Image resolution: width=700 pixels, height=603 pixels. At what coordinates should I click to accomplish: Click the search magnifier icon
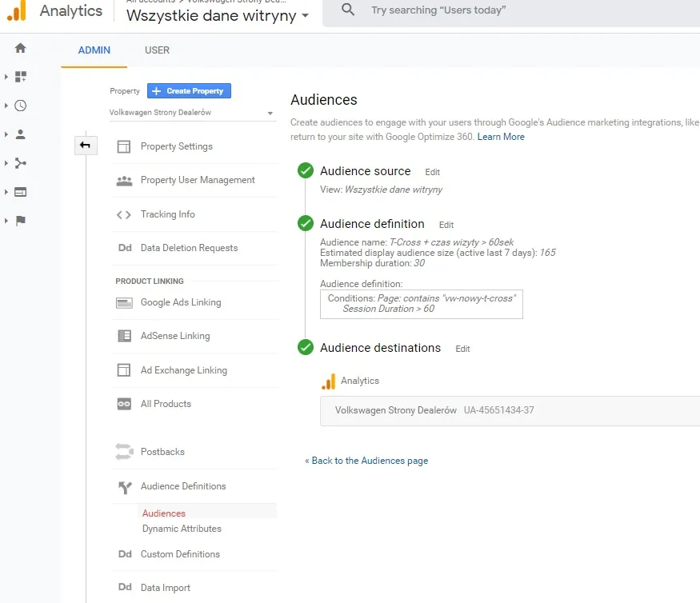348,10
